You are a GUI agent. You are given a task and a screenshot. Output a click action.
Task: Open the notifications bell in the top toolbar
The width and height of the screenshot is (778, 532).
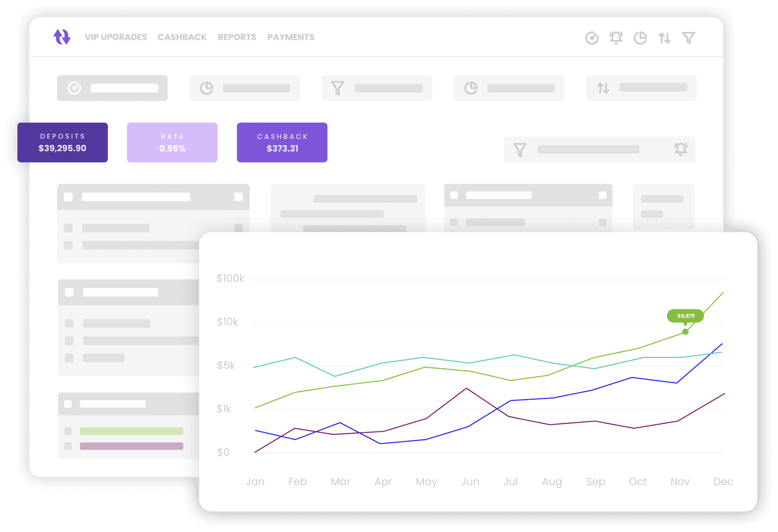click(616, 38)
